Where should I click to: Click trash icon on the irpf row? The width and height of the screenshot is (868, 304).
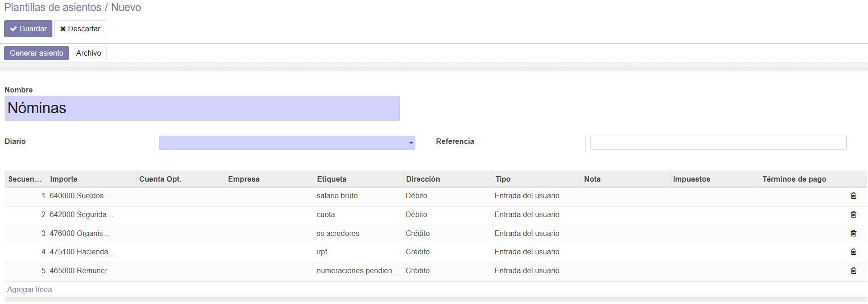(853, 252)
